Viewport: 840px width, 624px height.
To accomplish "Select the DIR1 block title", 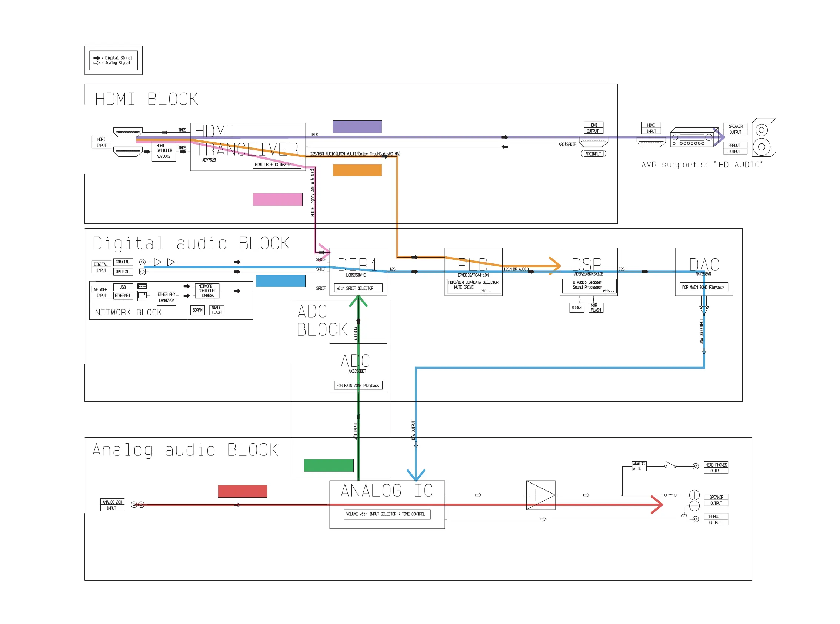I will click(357, 265).
